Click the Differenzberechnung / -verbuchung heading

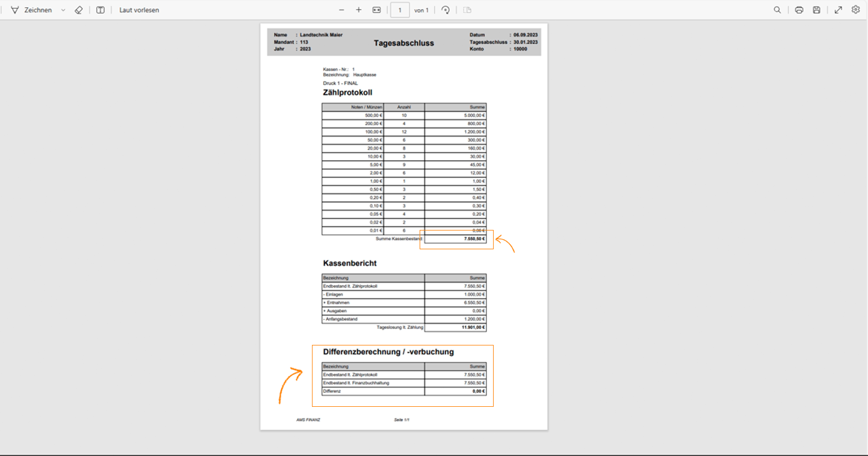tap(388, 352)
